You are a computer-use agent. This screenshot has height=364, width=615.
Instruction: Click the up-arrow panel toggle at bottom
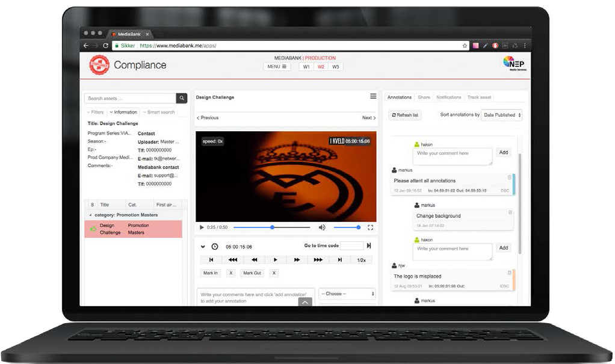tap(305, 302)
